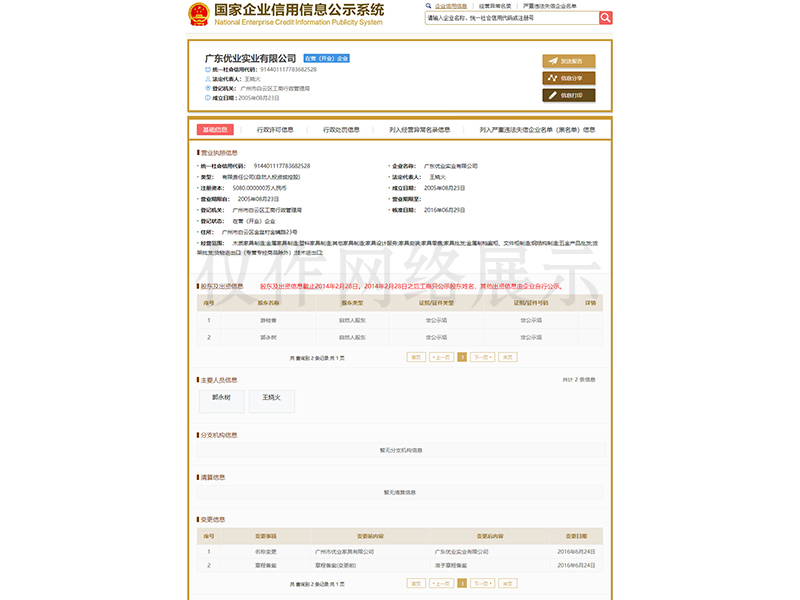Screen dimensions: 800x600
Task: Click 首页 in change records pagination
Action: click(416, 583)
